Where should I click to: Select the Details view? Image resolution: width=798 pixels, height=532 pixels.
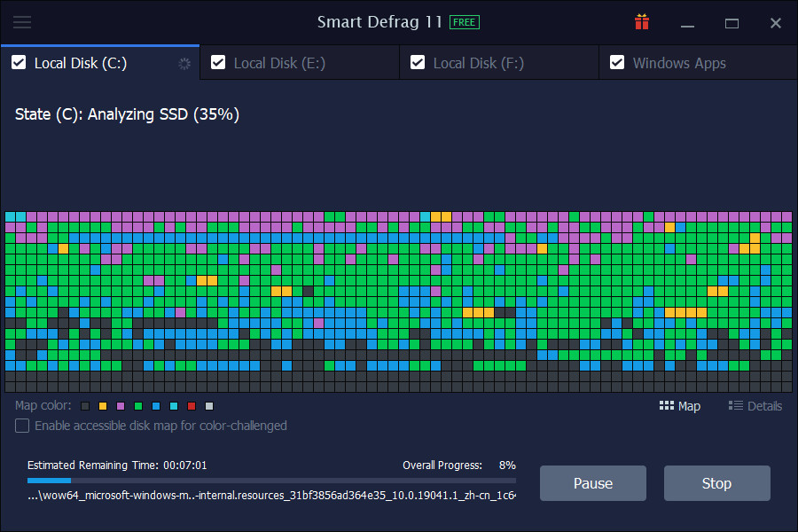click(x=755, y=406)
